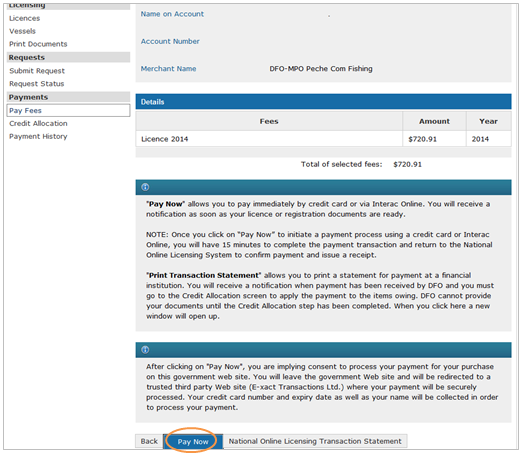Click the Account Number label

coord(170,41)
